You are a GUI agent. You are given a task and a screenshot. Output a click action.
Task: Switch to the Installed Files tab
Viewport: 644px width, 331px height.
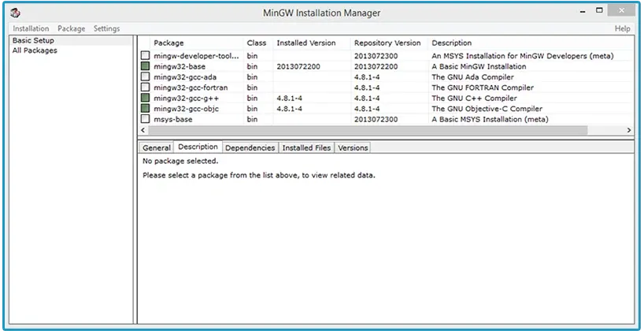[x=306, y=147]
